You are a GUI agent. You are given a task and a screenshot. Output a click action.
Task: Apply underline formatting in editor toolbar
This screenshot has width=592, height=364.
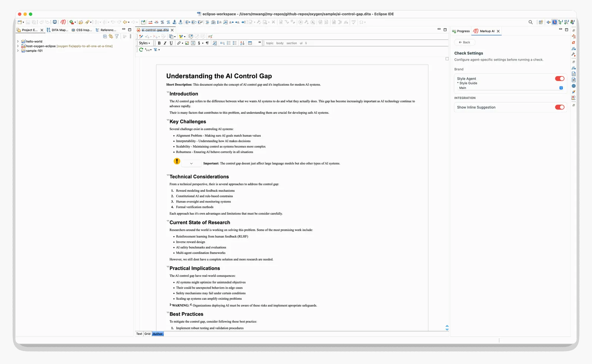(171, 43)
